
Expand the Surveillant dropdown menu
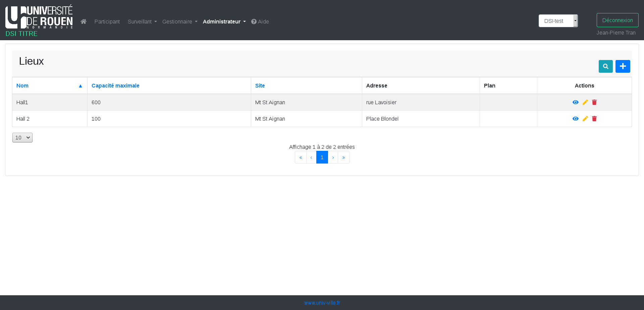[142, 21]
